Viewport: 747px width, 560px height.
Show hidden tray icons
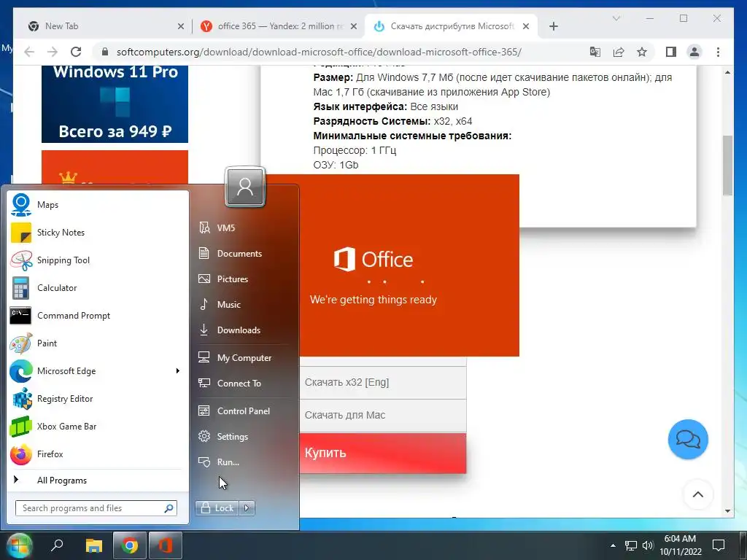[613, 545]
